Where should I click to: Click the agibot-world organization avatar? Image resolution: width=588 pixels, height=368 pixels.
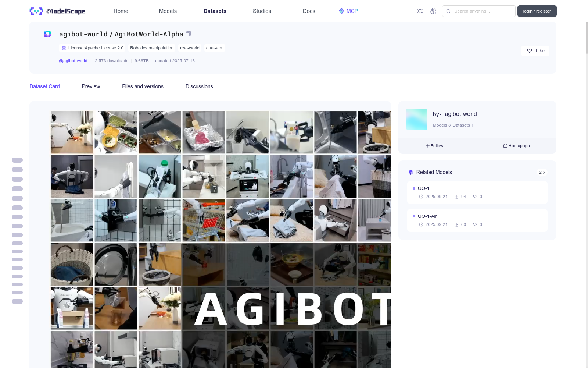(416, 119)
